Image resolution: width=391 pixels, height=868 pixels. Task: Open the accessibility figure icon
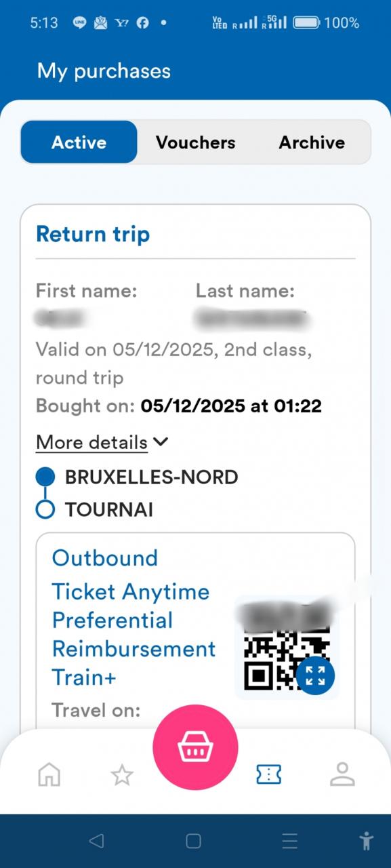367,841
